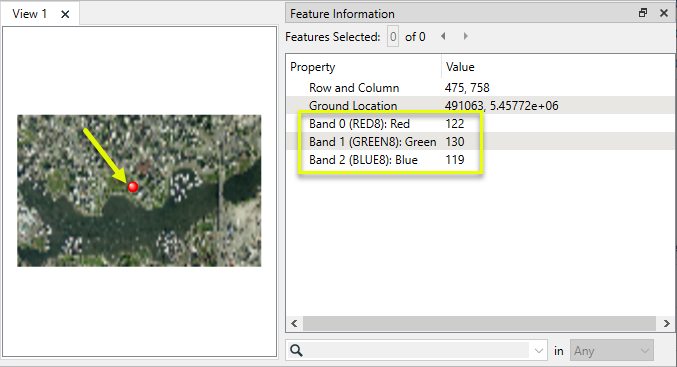Close the Feature Information panel
The height and width of the screenshot is (367, 677).
(664, 13)
